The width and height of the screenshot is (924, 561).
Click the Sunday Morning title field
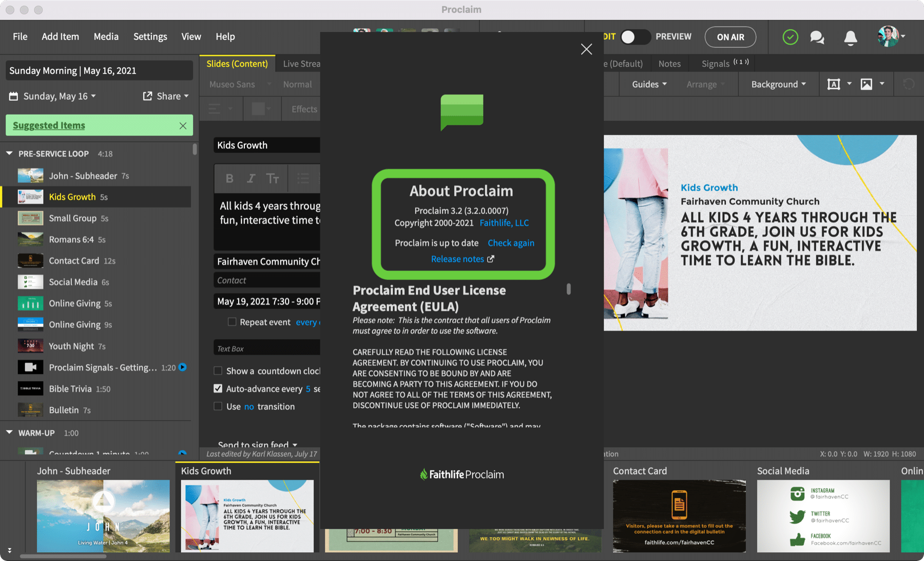(x=99, y=70)
